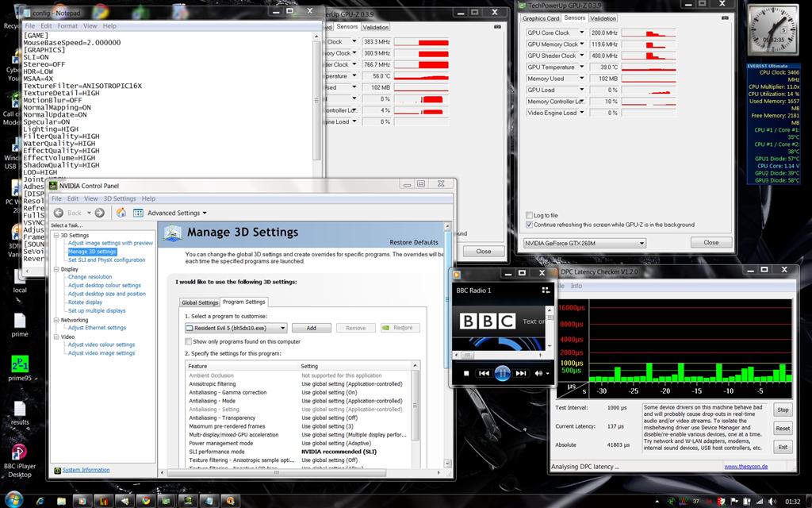Click the desktop clock gadget
The width and height of the screenshot is (812, 508).
(773, 32)
